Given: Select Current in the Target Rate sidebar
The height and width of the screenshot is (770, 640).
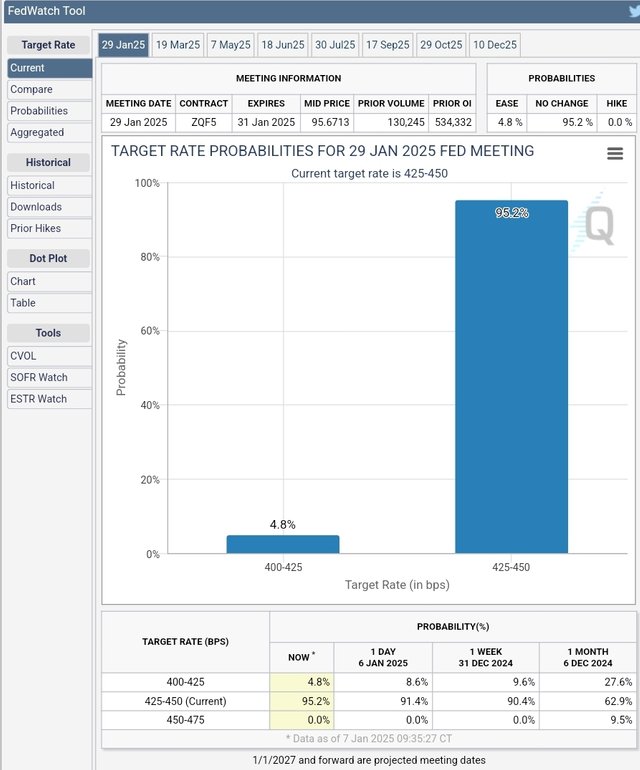Looking at the screenshot, I should click(x=50, y=68).
